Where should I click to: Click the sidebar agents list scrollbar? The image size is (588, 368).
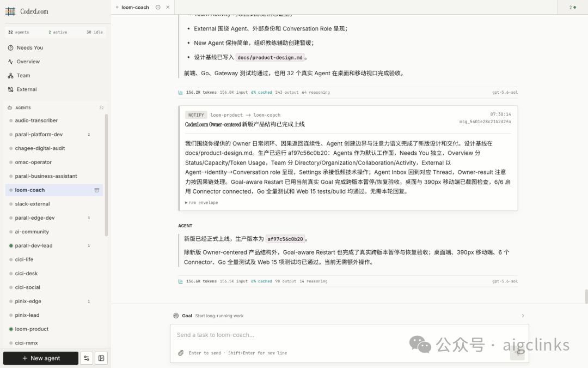pyautogui.click(x=106, y=176)
